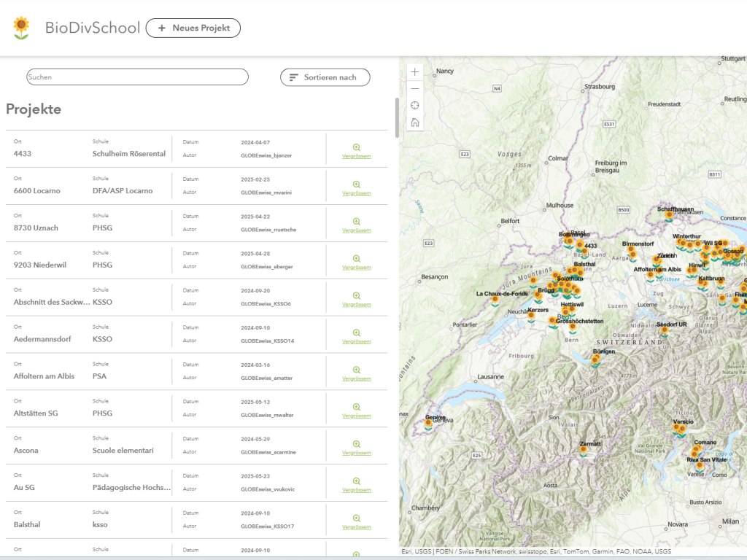Screen dimensions: 747x560
Task: Click the Bönigen marker on map
Action: [x=597, y=359]
